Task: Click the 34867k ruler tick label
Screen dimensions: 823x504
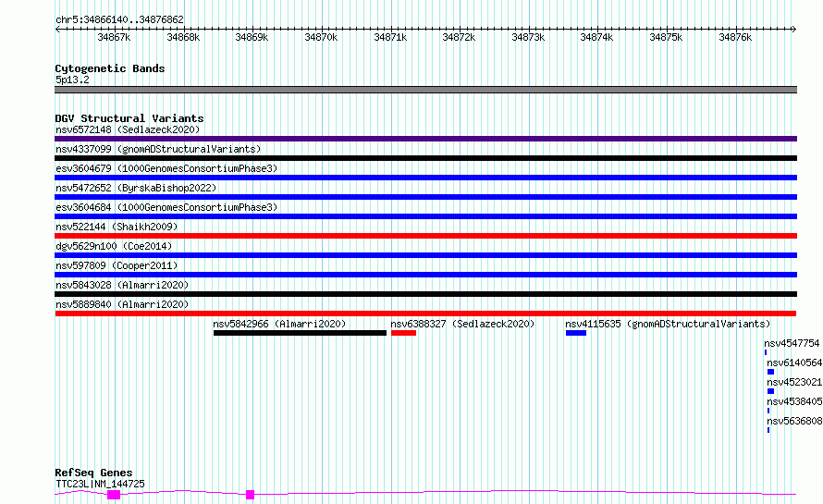Action: pos(114,37)
